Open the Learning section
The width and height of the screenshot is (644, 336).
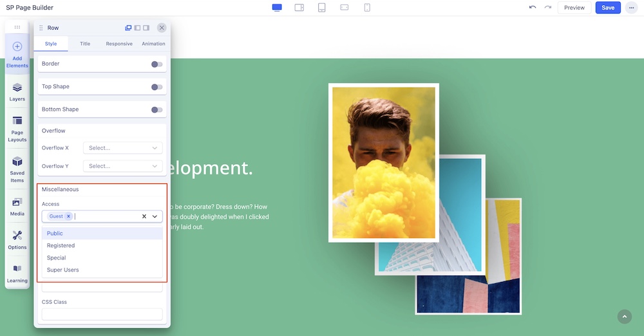point(17,274)
